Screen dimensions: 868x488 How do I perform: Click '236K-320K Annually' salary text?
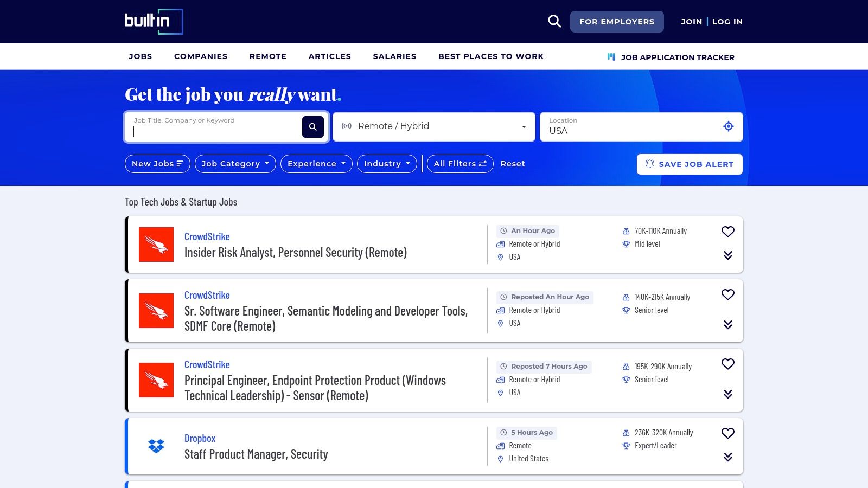664,433
